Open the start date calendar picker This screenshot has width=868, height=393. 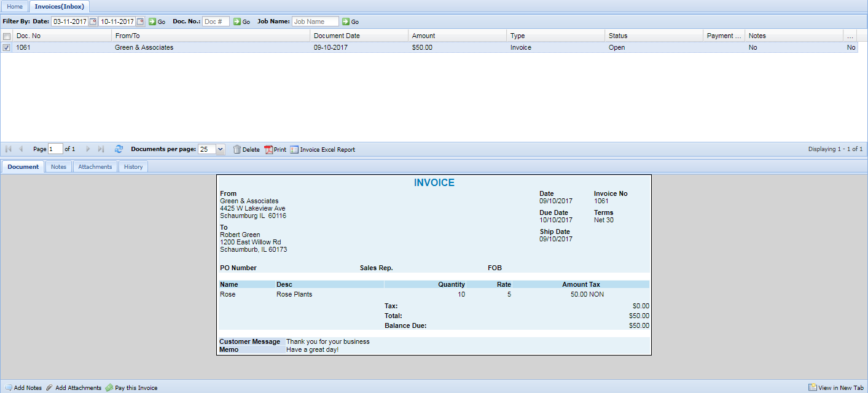click(93, 21)
